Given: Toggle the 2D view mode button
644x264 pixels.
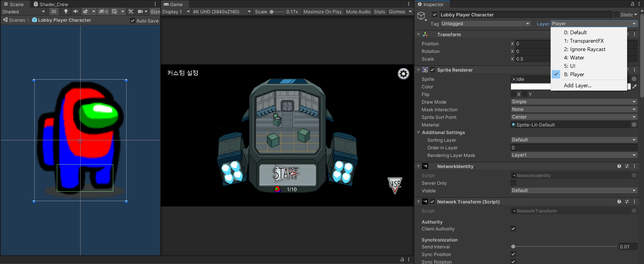Looking at the screenshot, I should (54, 11).
